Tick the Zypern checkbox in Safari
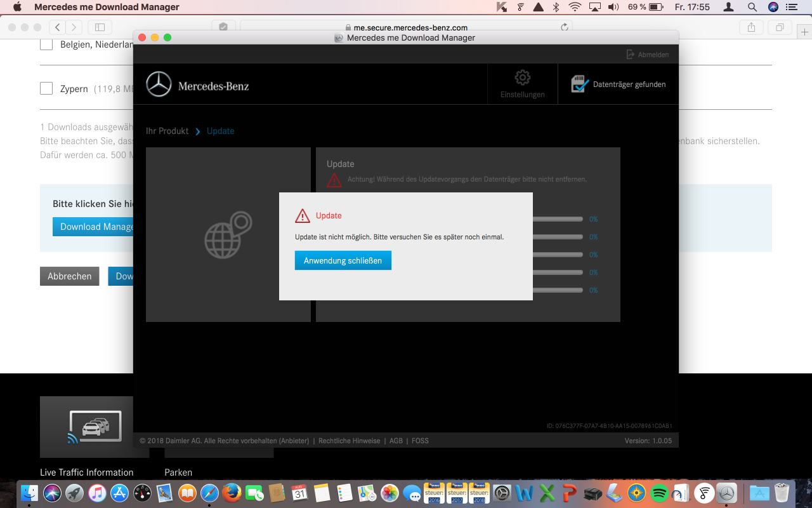Viewport: 812px width, 508px height. (x=46, y=88)
